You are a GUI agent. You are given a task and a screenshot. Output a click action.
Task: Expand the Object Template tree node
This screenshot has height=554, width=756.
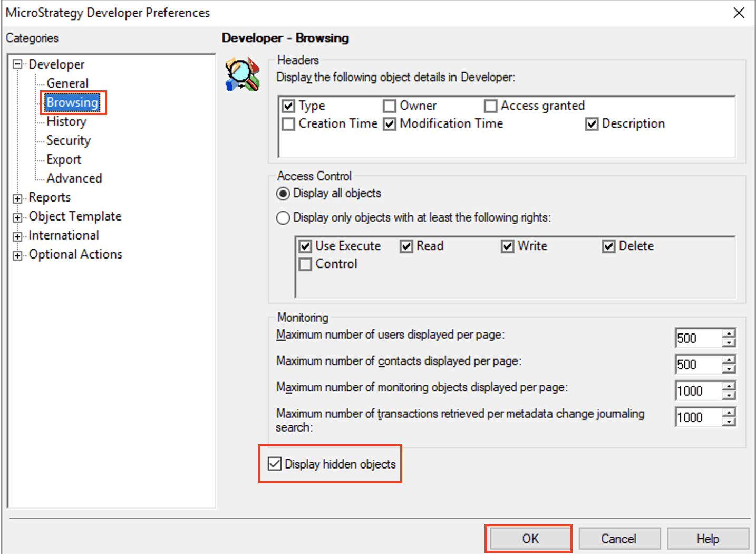[x=18, y=217]
